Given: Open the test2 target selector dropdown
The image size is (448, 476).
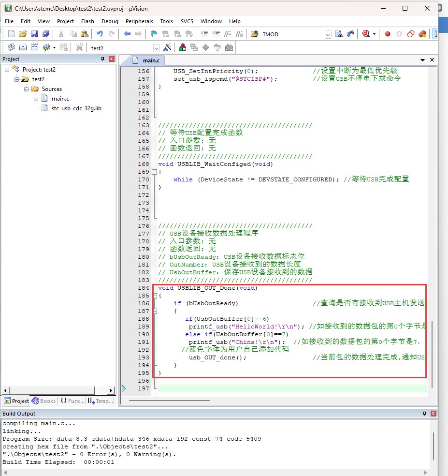Looking at the screenshot, I should (156, 48).
